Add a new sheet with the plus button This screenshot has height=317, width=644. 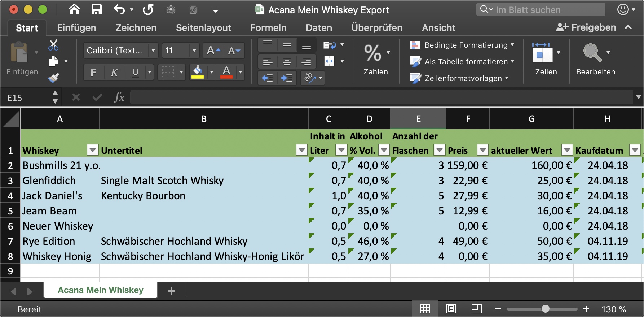tap(172, 291)
